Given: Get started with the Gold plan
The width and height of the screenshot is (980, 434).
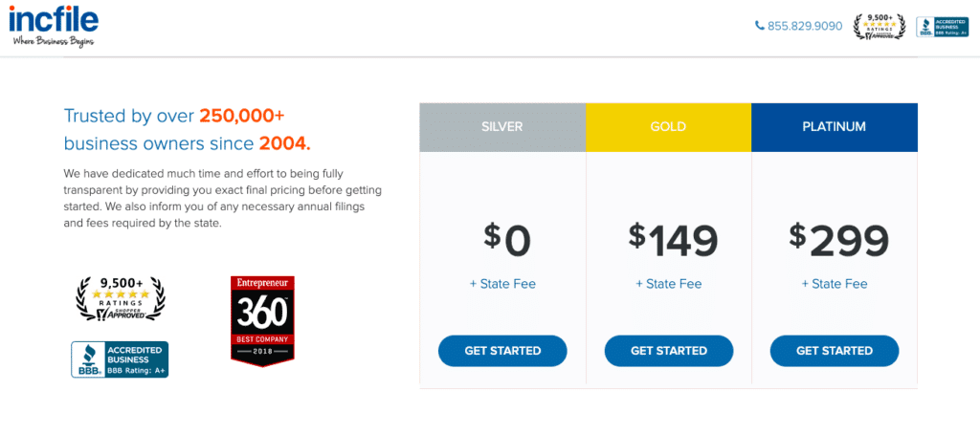Looking at the screenshot, I should click(669, 351).
